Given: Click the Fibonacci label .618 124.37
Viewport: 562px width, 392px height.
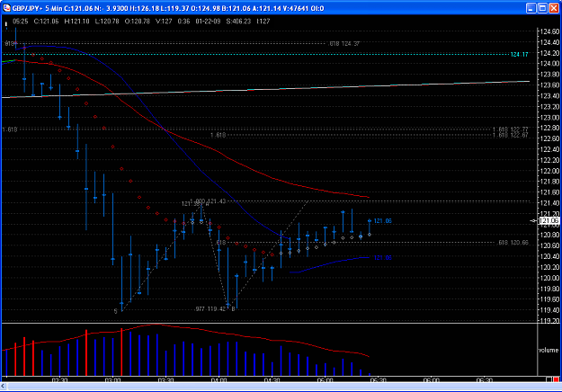Looking at the screenshot, I should [344, 44].
